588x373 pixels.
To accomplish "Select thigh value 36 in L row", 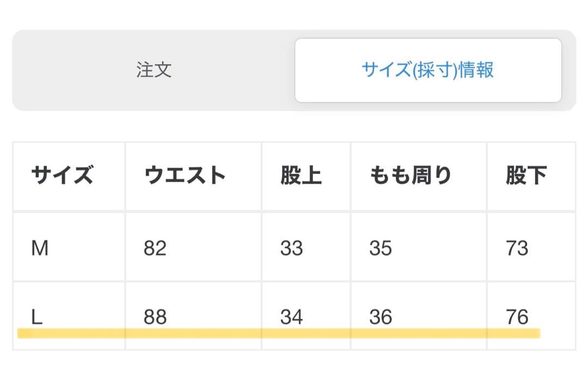I will pos(381,316).
